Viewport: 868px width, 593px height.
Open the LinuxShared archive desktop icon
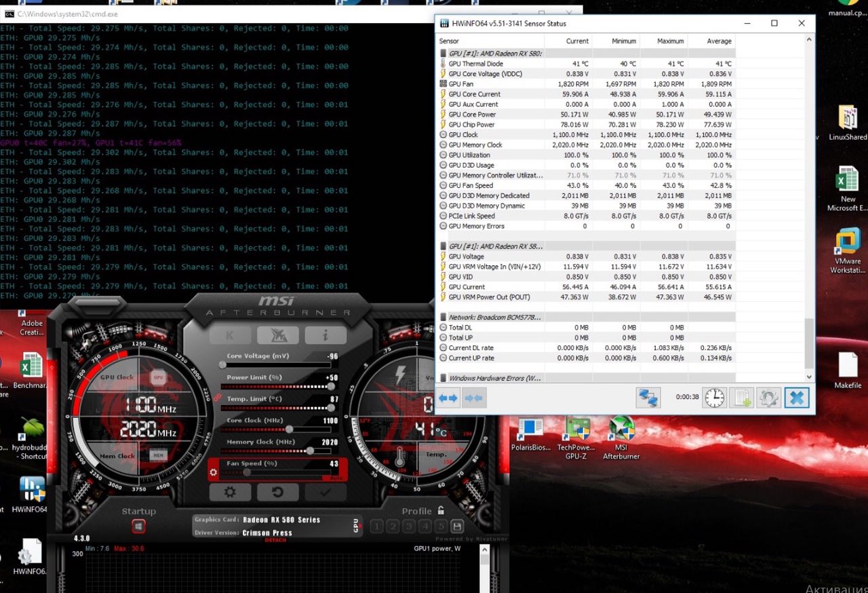click(848, 123)
